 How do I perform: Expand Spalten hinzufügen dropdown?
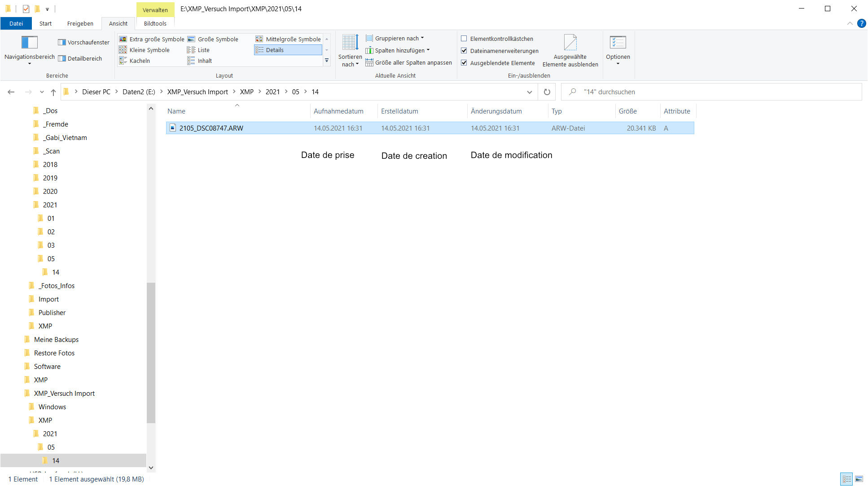tap(399, 51)
